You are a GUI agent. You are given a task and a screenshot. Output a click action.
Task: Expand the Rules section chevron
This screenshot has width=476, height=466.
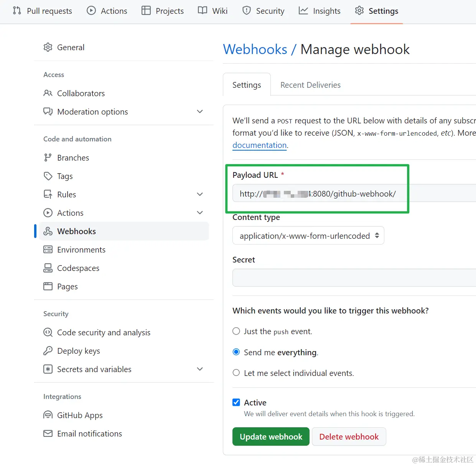tap(200, 194)
